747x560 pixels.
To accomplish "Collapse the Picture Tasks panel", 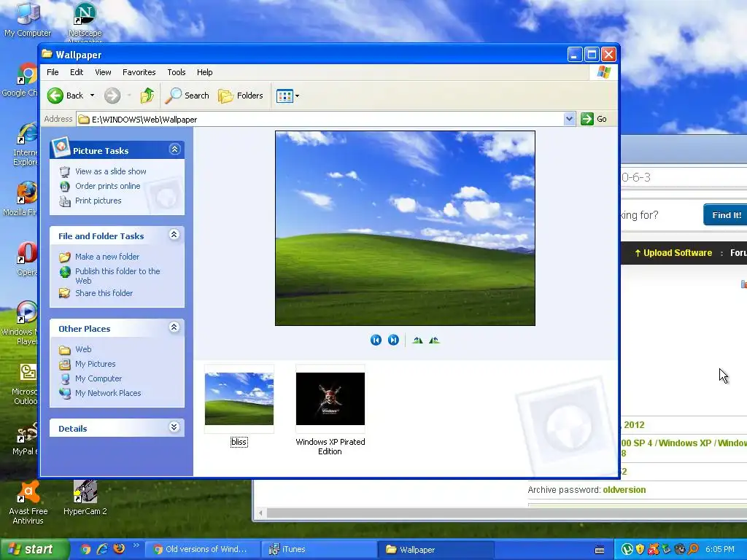I will 174,149.
